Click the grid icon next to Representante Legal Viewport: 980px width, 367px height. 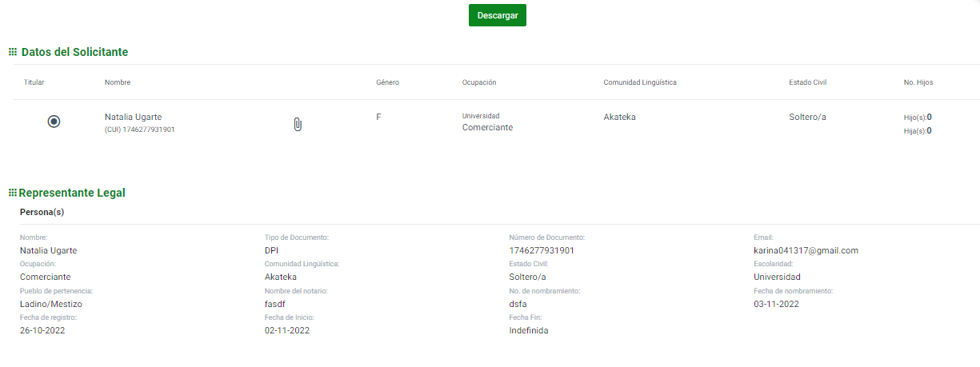click(x=13, y=193)
